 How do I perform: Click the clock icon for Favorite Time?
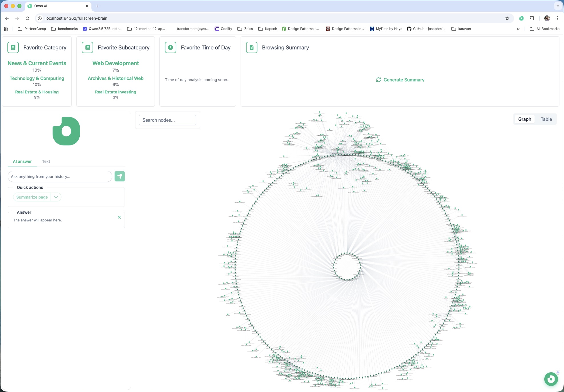coord(171,47)
